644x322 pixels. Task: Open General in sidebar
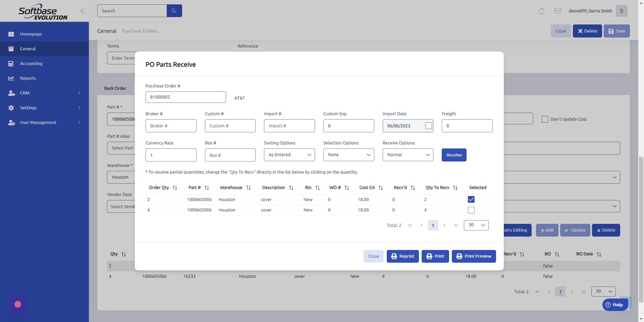pos(44,49)
